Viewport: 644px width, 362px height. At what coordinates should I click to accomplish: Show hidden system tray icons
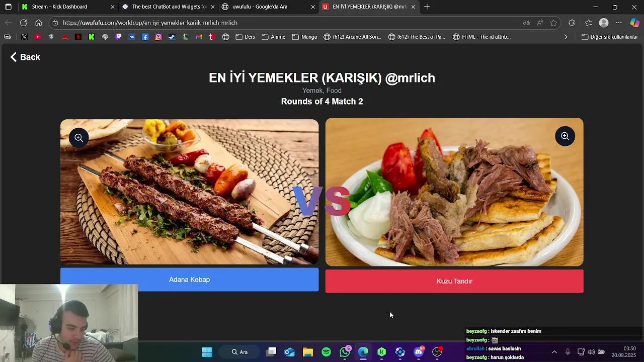[554, 352]
